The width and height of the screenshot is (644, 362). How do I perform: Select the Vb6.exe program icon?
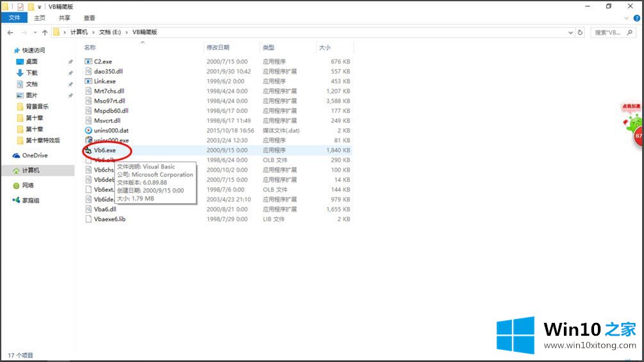click(x=88, y=151)
